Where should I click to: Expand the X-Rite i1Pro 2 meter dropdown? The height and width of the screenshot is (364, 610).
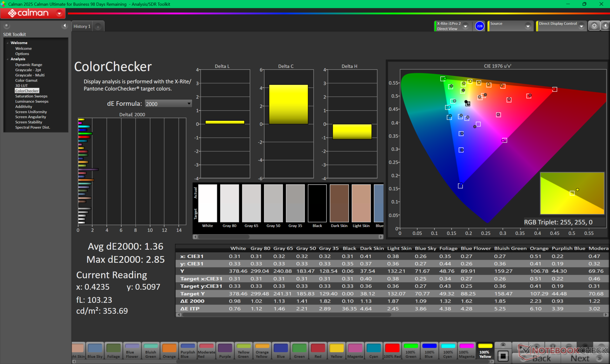pyautogui.click(x=465, y=26)
